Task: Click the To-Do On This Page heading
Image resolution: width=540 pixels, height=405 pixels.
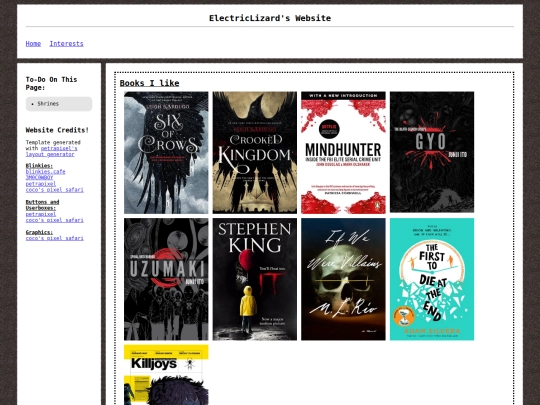Action: (x=51, y=83)
